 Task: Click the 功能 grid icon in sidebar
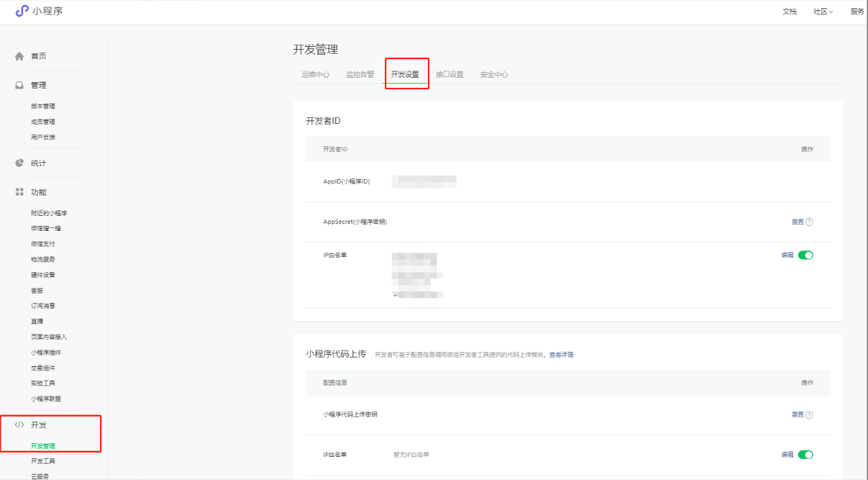point(20,193)
